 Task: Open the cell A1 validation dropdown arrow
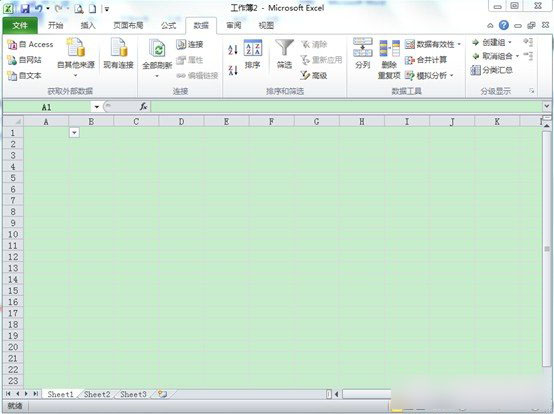74,133
